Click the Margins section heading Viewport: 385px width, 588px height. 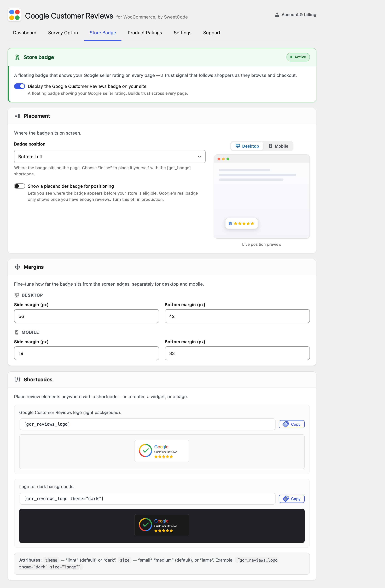coord(34,267)
